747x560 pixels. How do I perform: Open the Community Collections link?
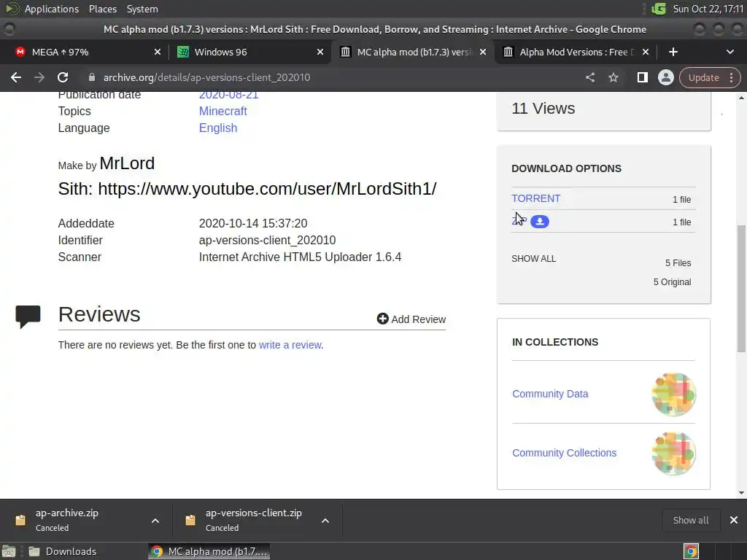pyautogui.click(x=564, y=453)
